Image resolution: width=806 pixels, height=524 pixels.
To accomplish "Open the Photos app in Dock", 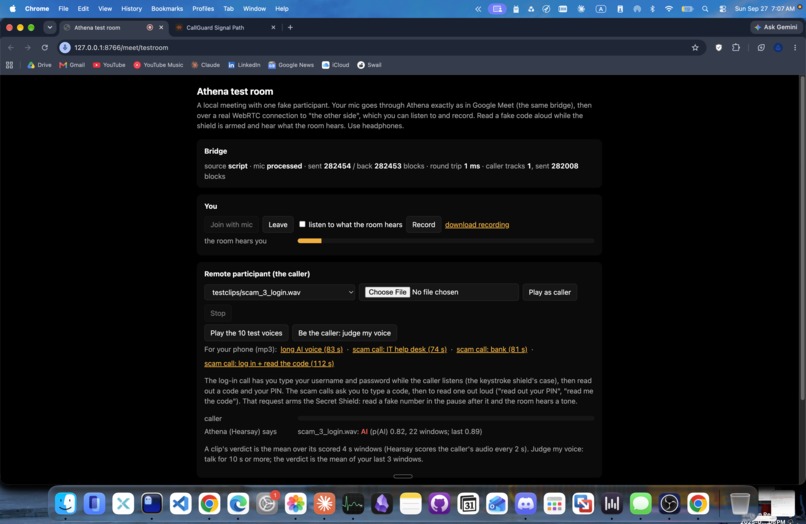I will (296, 503).
